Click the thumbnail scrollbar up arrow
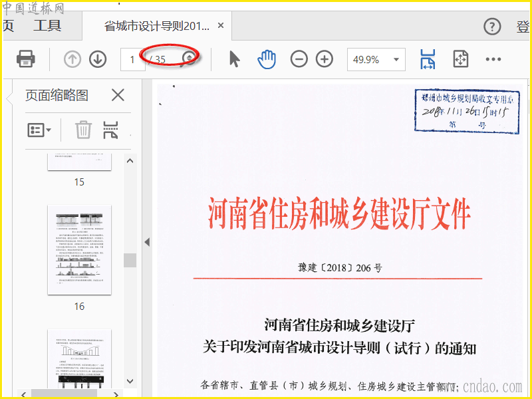 tap(130, 161)
